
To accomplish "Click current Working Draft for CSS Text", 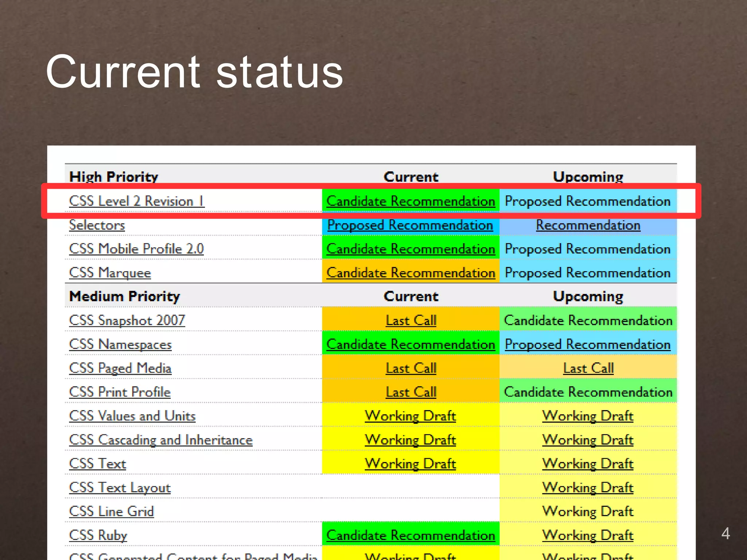I will 410,464.
